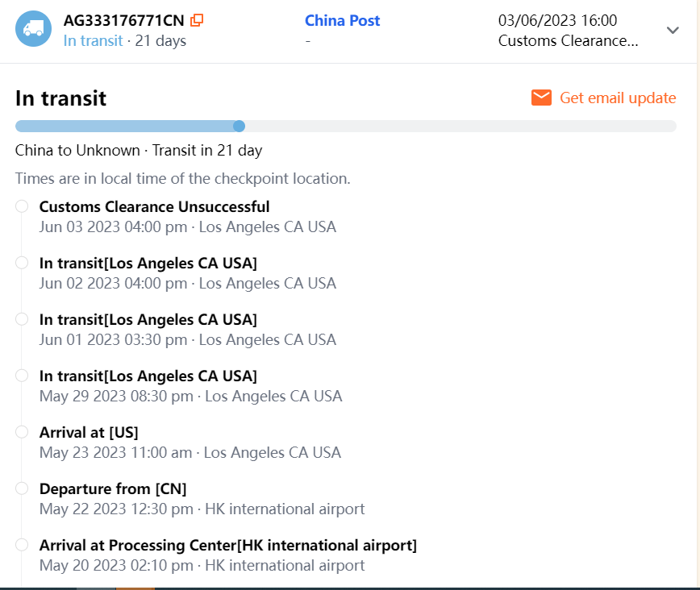Click the Departure from [CN] event title
This screenshot has width=700, height=590.
point(113,489)
